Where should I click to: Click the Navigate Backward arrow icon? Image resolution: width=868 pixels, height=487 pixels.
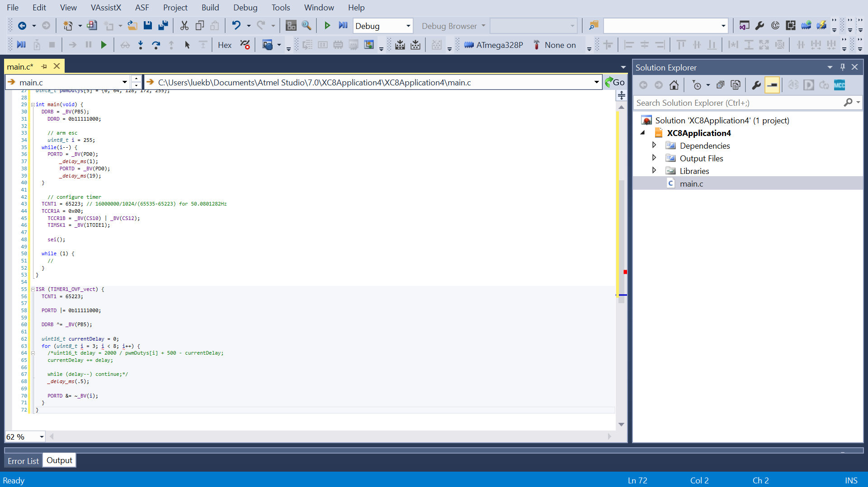coord(22,26)
